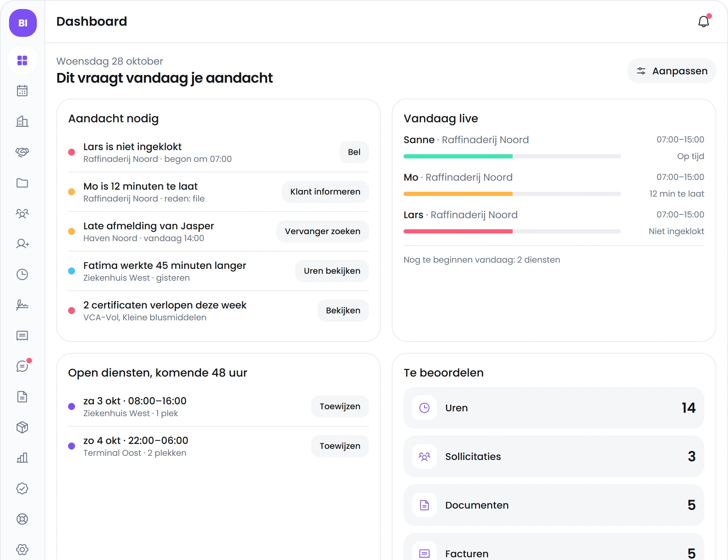
Task: Open the bar chart icon in sidebar
Action: pyautogui.click(x=22, y=458)
